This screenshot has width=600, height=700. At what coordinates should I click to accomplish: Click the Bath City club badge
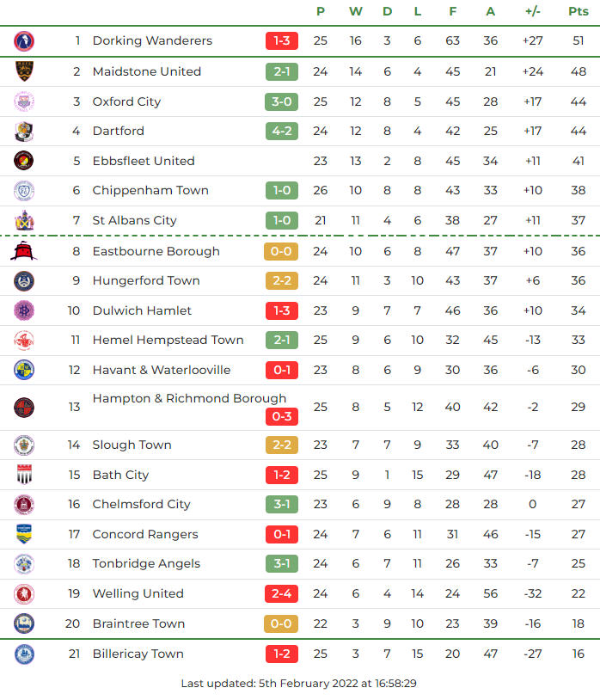click(x=24, y=475)
